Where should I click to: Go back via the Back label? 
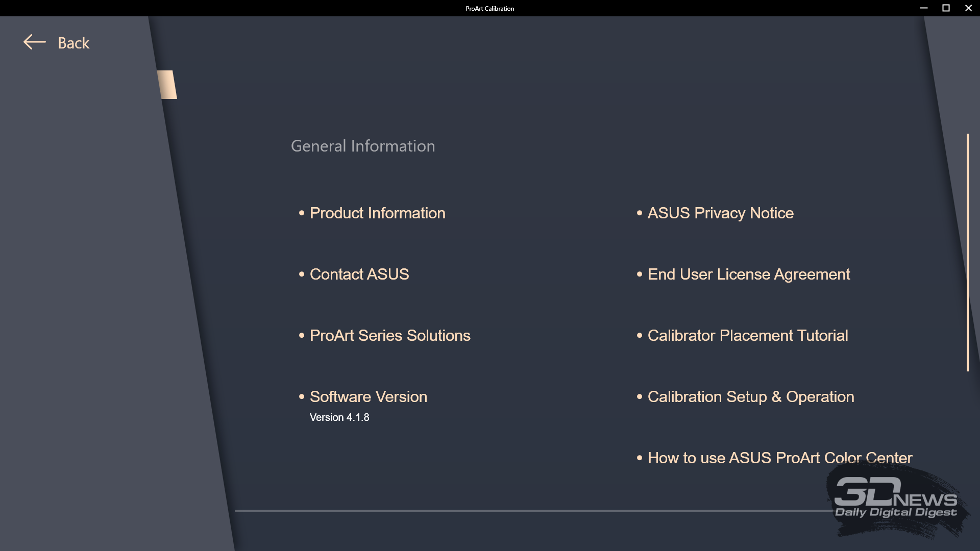pos(73,43)
